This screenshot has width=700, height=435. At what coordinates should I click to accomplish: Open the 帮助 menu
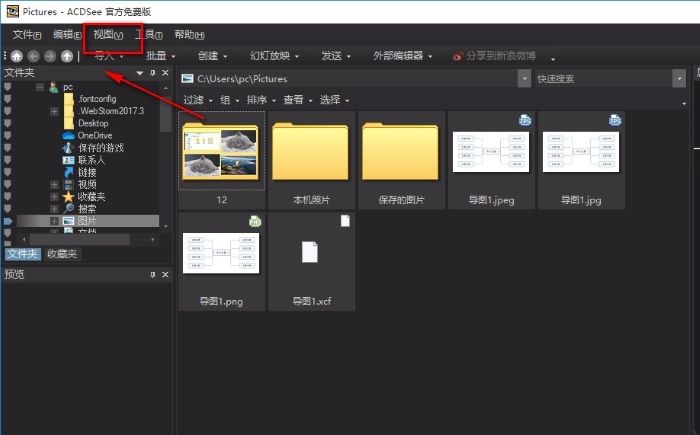pos(189,35)
